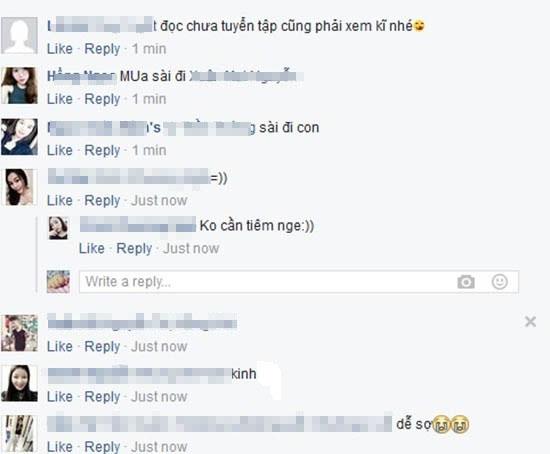The image size is (550, 454).
Task: Reply to the 'kinh' comment
Action: (x=102, y=396)
